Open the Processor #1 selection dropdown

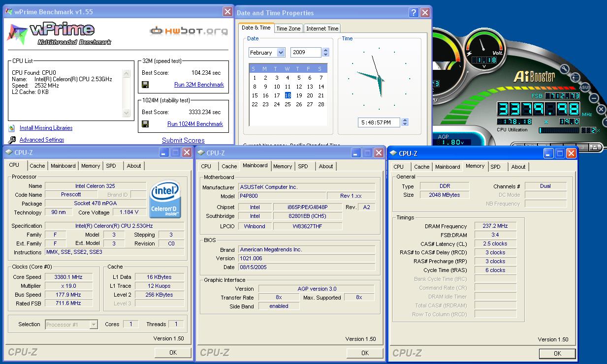coord(94,325)
